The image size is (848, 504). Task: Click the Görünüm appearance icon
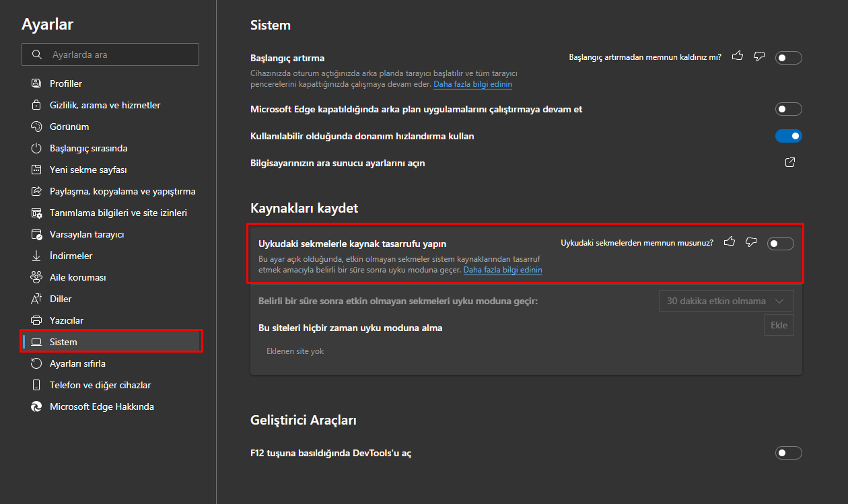[36, 127]
